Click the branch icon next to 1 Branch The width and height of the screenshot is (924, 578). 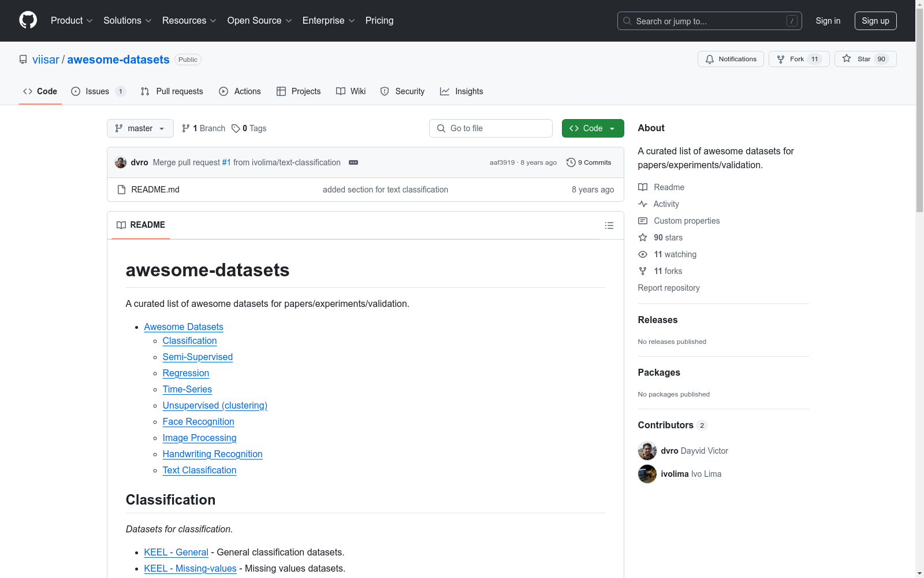186,128
